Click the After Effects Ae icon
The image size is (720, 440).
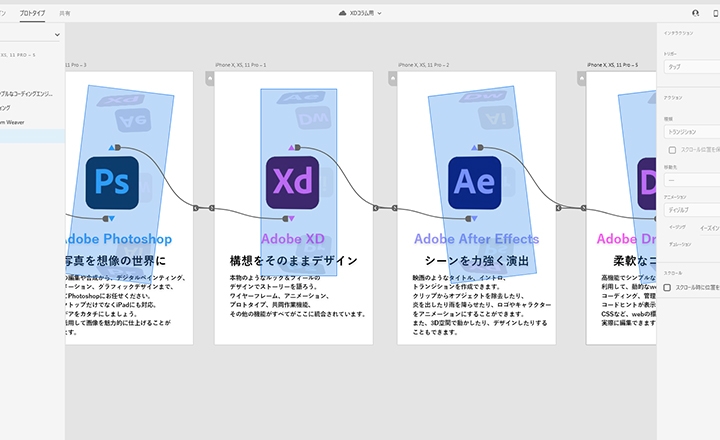coord(474,182)
